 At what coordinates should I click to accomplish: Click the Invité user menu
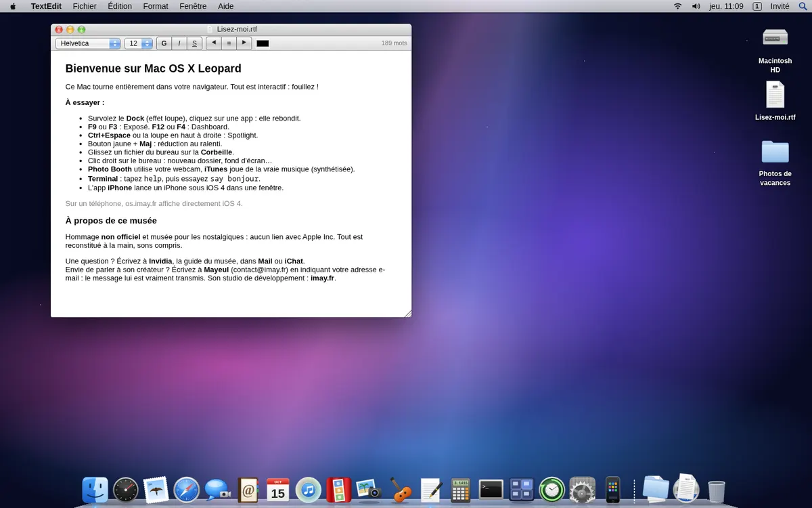(780, 6)
